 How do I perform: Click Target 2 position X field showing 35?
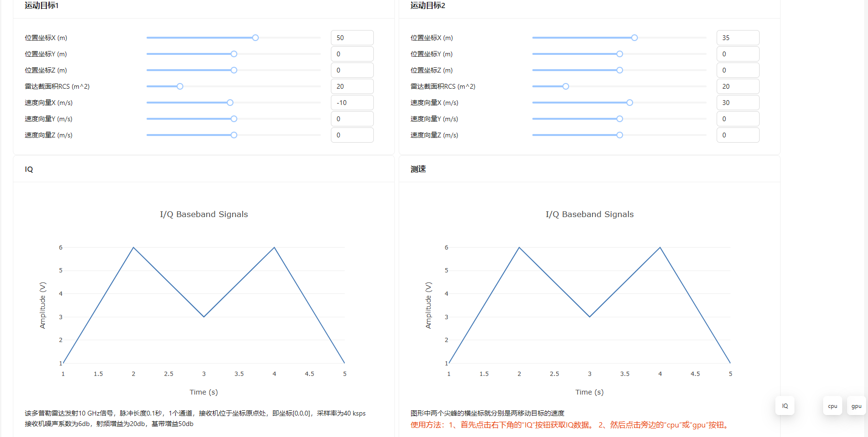click(x=738, y=38)
